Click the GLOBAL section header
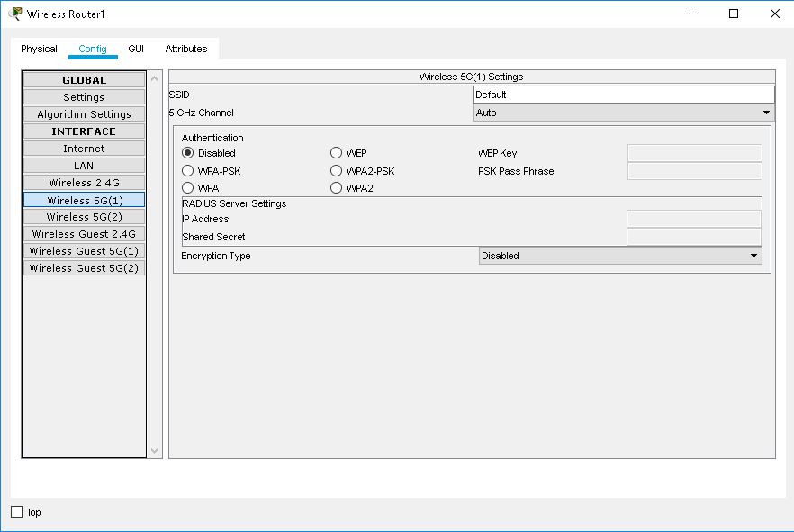 click(84, 80)
